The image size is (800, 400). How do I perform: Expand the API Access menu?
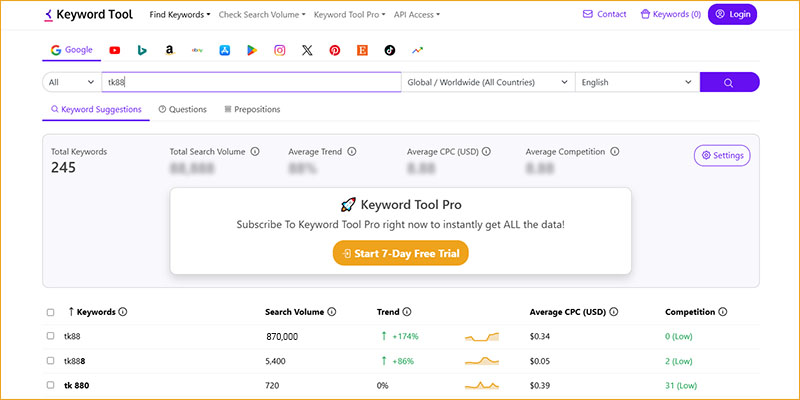pos(417,15)
